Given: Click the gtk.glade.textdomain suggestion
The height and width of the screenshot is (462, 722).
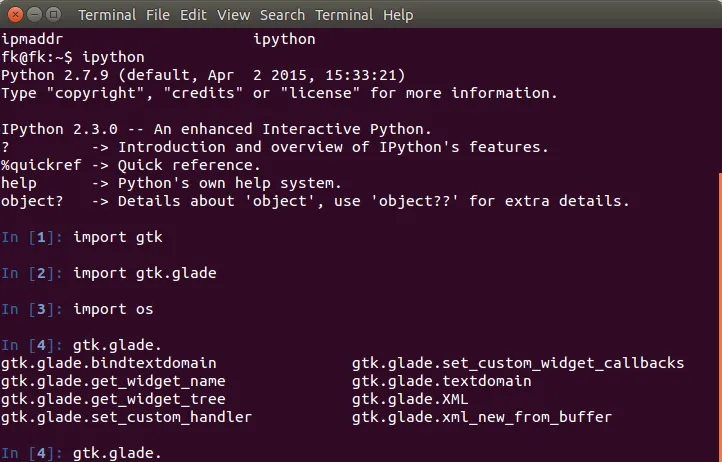Looking at the screenshot, I should pyautogui.click(x=441, y=381).
